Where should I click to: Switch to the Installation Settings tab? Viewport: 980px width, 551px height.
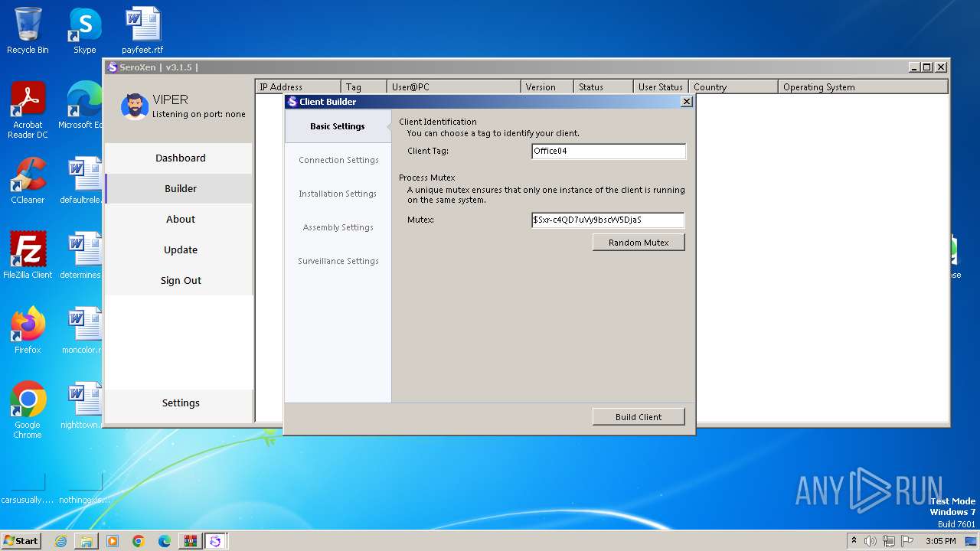pyautogui.click(x=338, y=194)
